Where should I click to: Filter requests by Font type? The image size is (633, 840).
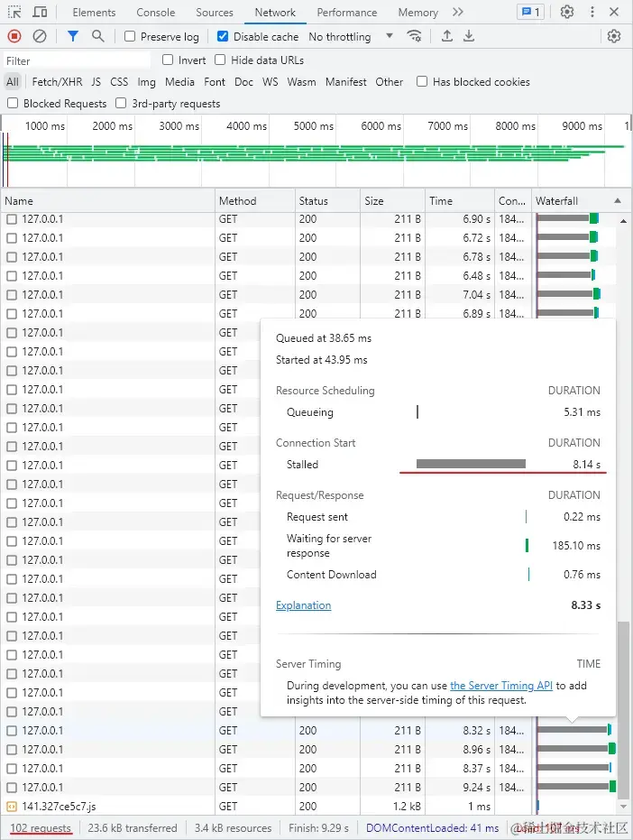pyautogui.click(x=215, y=82)
